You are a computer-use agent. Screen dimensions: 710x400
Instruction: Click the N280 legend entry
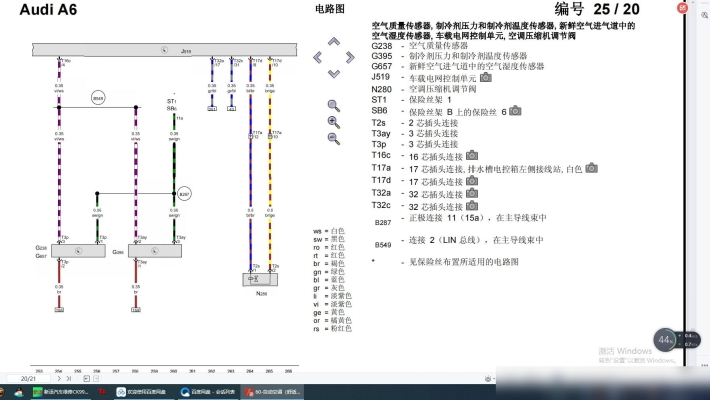point(424,89)
